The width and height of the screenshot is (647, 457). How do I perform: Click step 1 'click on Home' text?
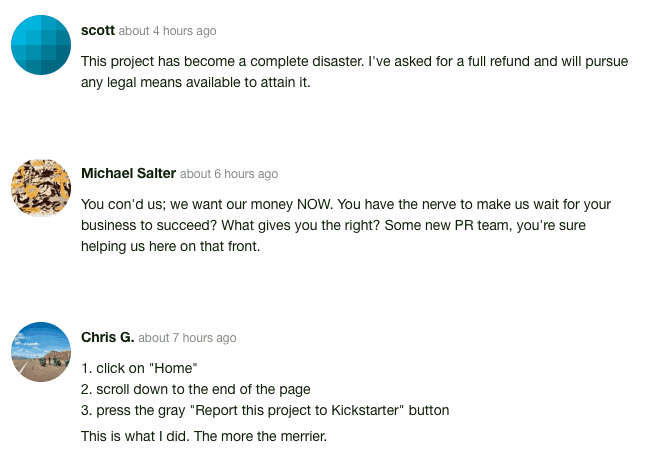click(x=139, y=368)
